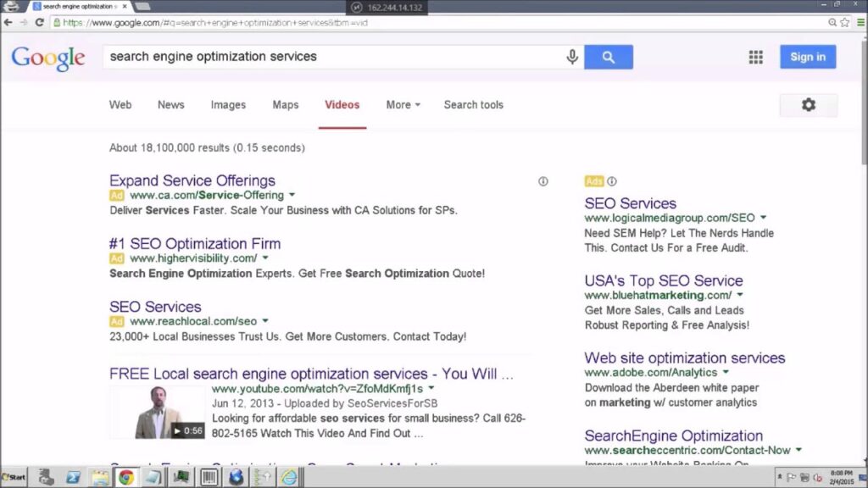Image resolution: width=868 pixels, height=488 pixels.
Task: Click the zoom magnifier icon in address bar
Action: point(832,23)
